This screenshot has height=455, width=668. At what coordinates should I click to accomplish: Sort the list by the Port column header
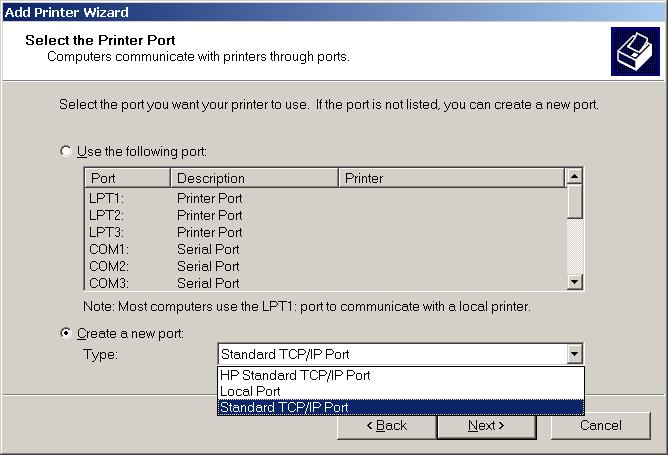point(127,178)
